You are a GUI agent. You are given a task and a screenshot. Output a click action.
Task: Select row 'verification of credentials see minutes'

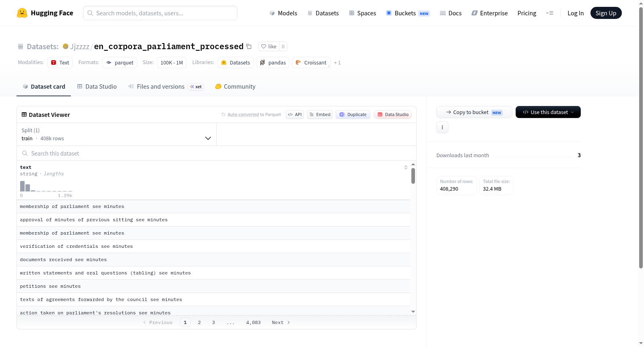pyautogui.click(x=213, y=246)
